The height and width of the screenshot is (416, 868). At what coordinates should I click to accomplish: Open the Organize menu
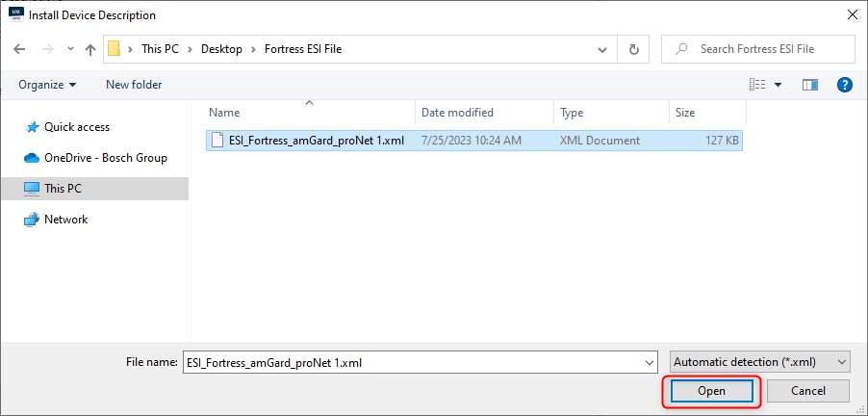click(47, 85)
